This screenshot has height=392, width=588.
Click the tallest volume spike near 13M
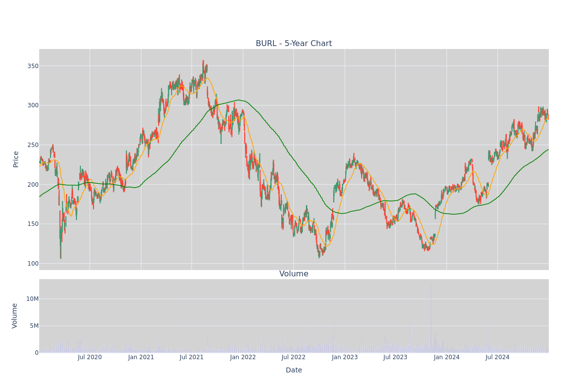coord(431,318)
